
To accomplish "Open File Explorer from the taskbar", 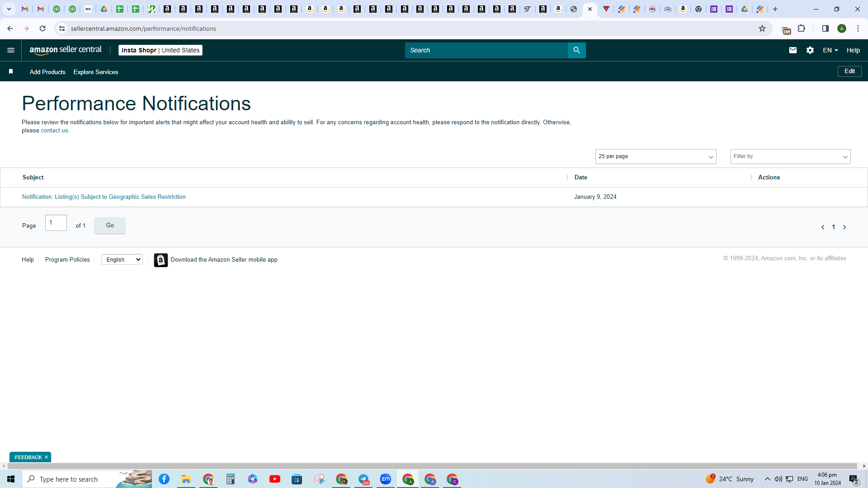I will click(x=186, y=479).
